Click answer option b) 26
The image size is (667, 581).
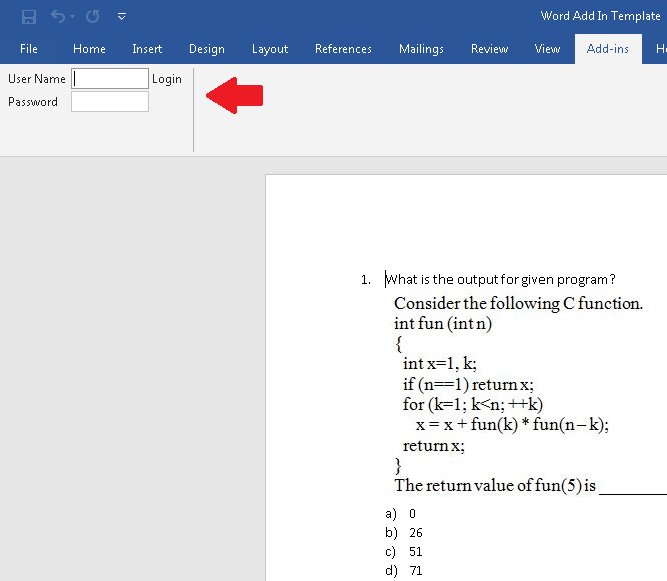coord(404,533)
